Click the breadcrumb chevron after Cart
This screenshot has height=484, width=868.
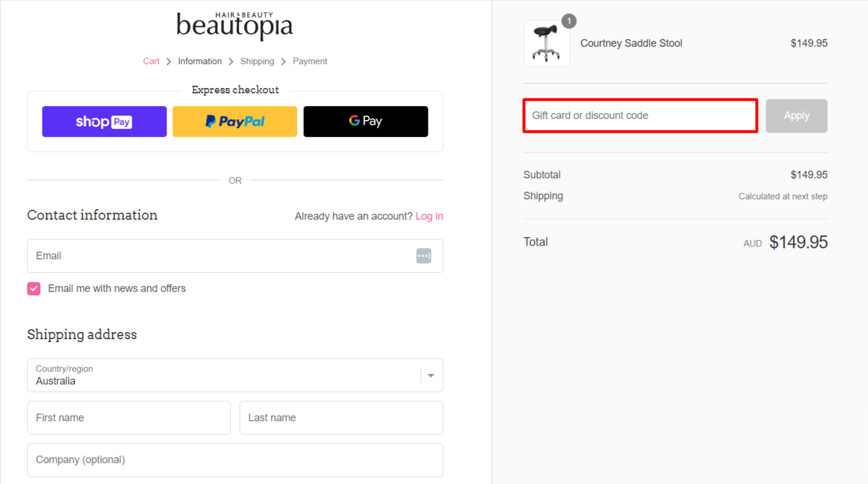(x=168, y=61)
